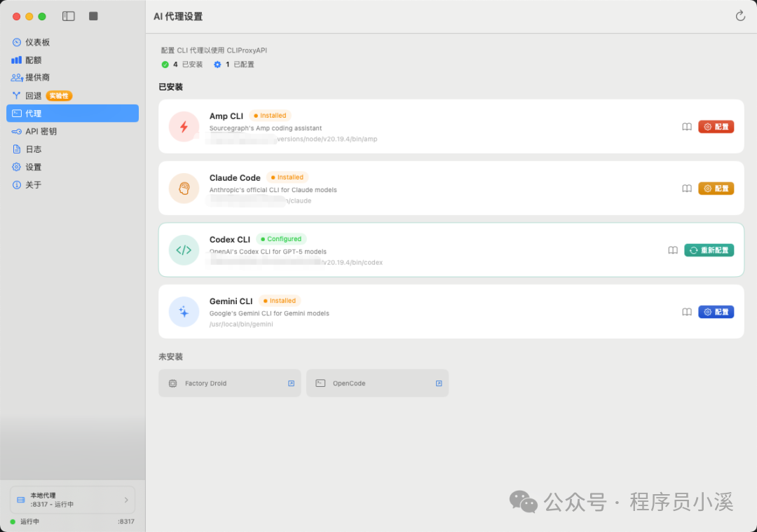
Task: Click the :8317 port in status bar
Action: pos(126,522)
